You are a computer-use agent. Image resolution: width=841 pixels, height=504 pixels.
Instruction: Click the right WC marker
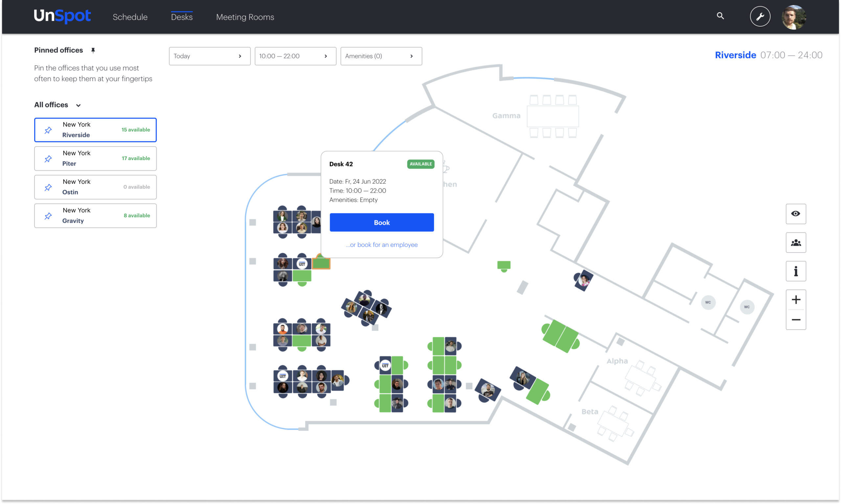pyautogui.click(x=747, y=307)
